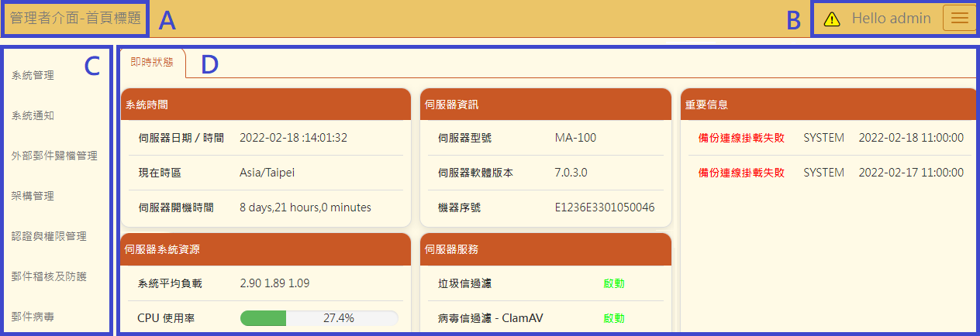Click the Hello admin greeting text
Screen dimensions: 980x336
tap(891, 19)
